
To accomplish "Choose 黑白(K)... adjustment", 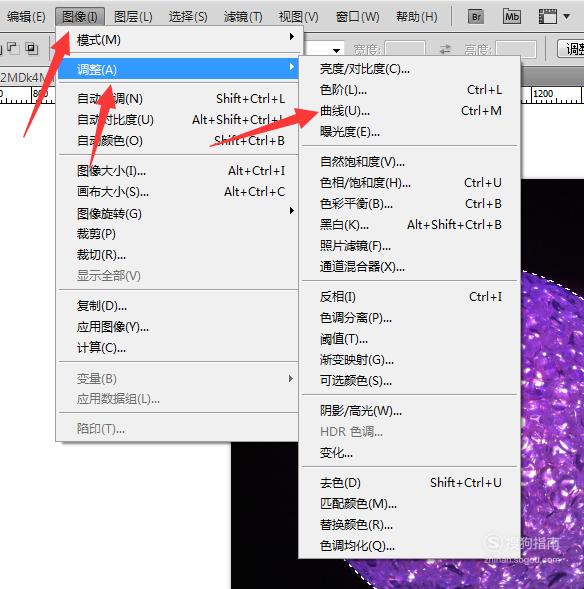I will pos(410,225).
